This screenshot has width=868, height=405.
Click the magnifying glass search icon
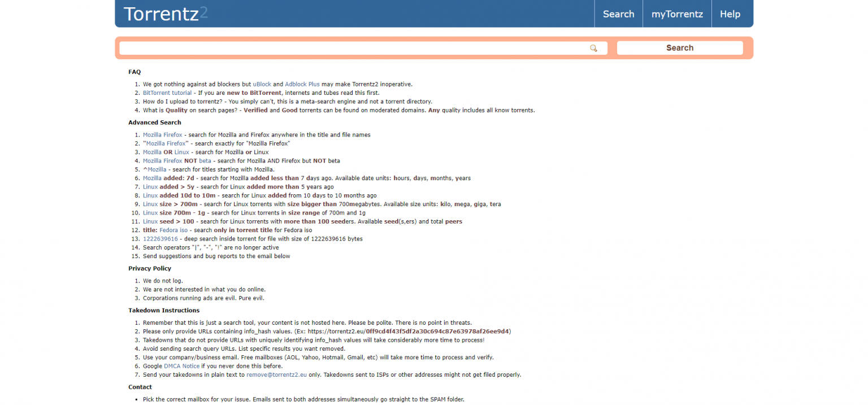(x=593, y=48)
